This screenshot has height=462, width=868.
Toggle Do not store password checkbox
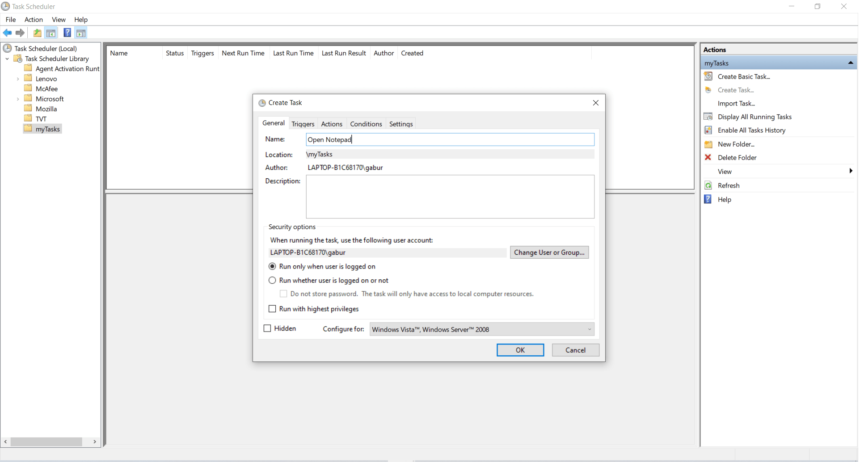click(283, 294)
